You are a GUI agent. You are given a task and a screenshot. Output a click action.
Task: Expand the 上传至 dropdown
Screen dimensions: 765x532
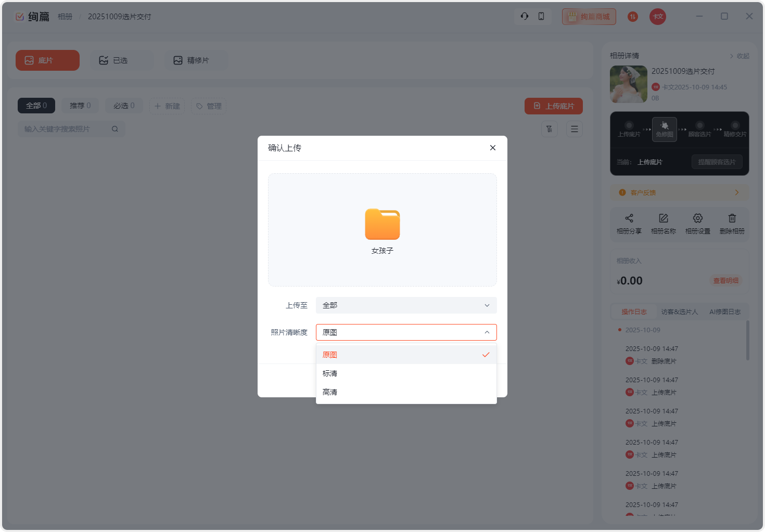click(x=406, y=305)
